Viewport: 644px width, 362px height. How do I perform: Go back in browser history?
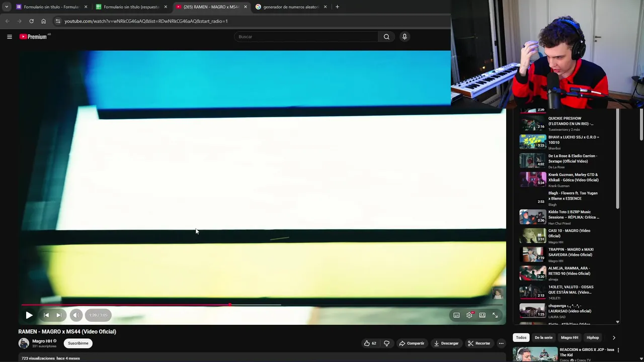coord(7,21)
